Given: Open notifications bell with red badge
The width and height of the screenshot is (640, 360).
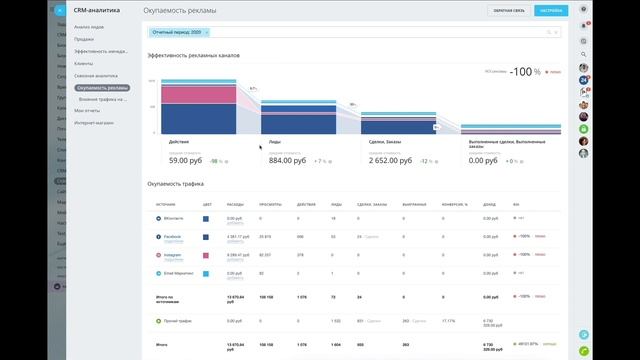Looking at the screenshot, I should point(584,26).
